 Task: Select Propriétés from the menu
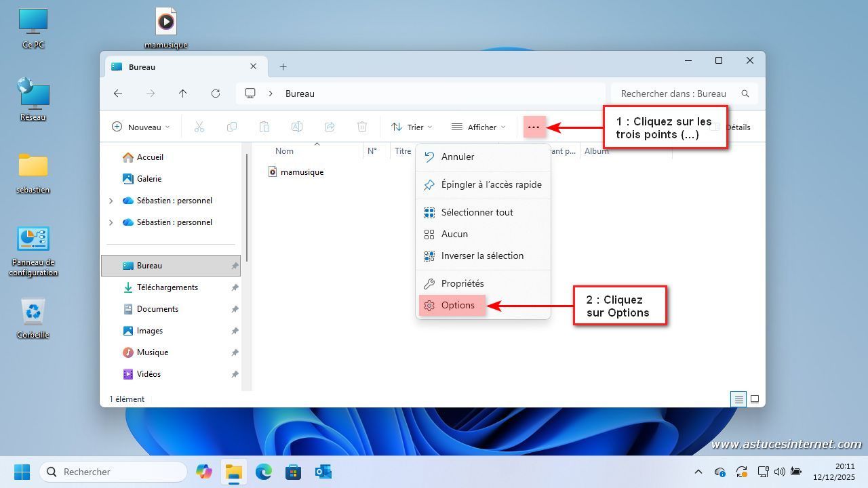click(x=462, y=283)
